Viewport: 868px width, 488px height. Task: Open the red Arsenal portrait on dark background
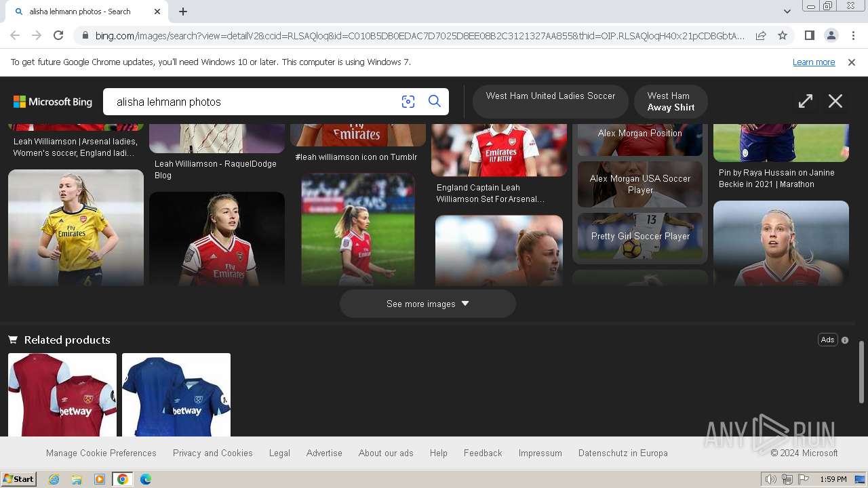pyautogui.click(x=217, y=239)
